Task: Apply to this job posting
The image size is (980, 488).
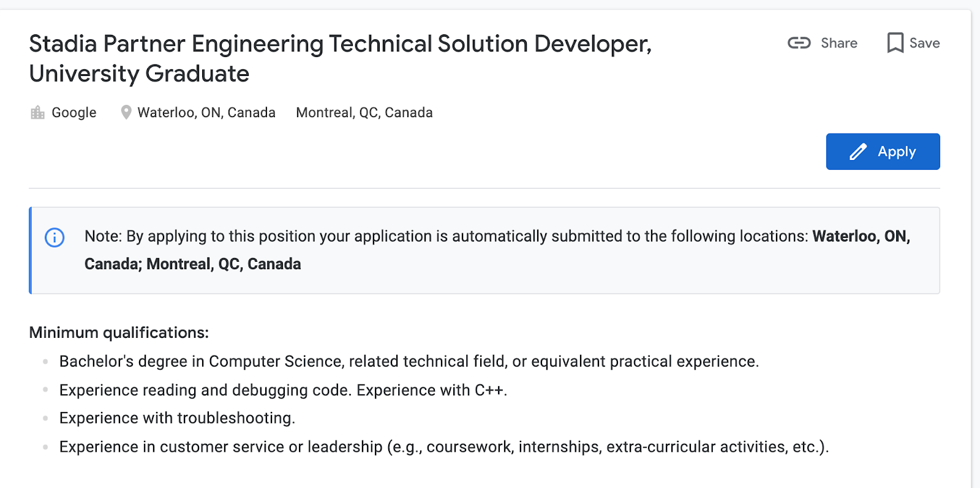Action: coord(883,151)
